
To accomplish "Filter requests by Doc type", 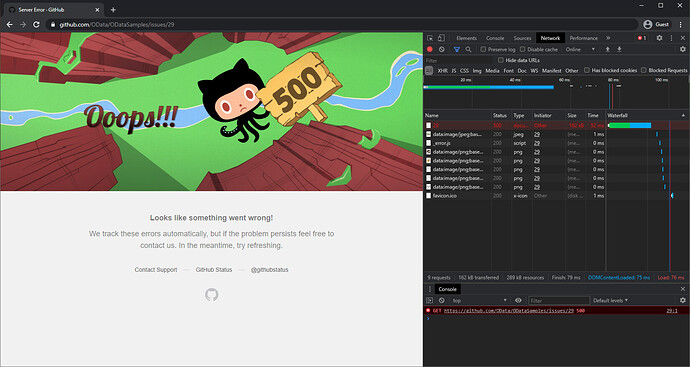I will pos(522,70).
